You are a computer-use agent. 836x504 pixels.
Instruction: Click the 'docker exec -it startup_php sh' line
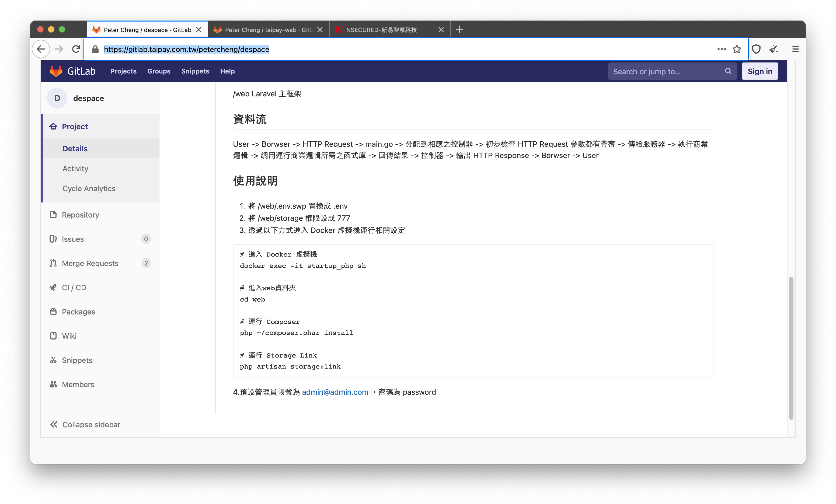point(303,265)
